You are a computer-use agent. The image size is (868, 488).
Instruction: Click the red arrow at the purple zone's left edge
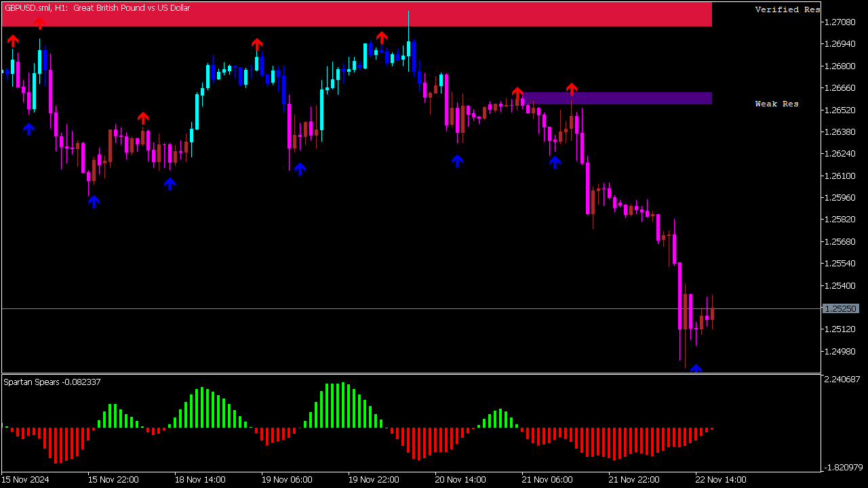pos(517,93)
